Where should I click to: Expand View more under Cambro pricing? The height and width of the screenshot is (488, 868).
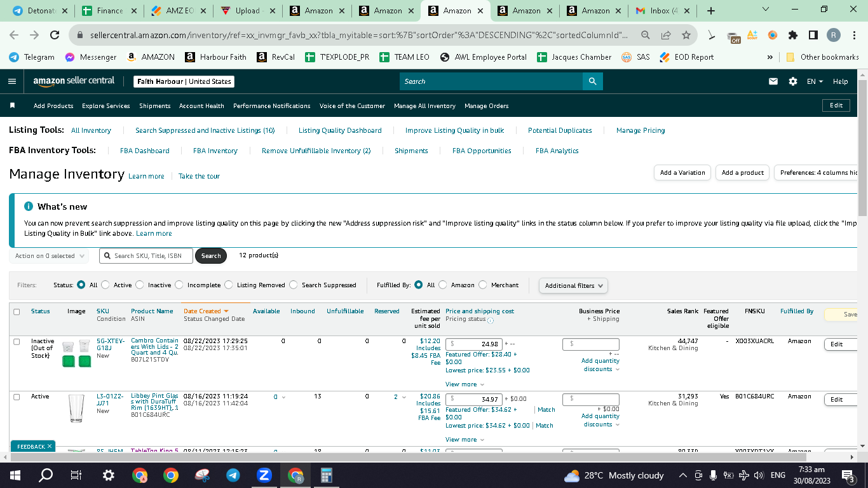coord(465,384)
